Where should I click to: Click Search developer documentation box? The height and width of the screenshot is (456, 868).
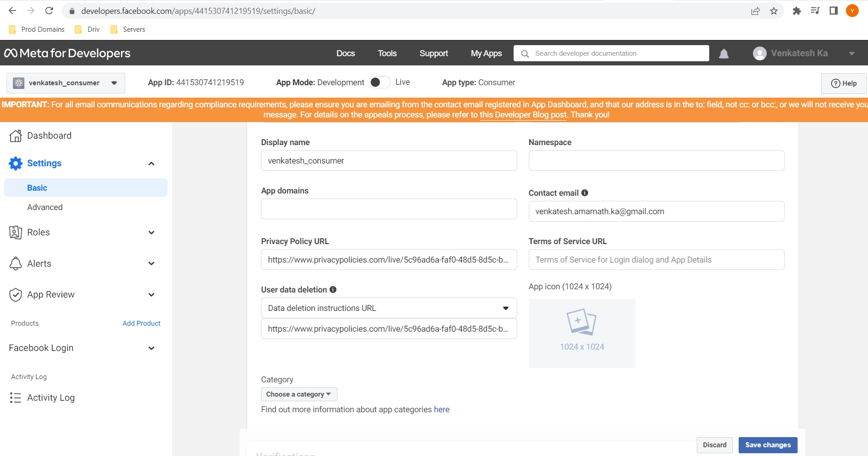(611, 53)
